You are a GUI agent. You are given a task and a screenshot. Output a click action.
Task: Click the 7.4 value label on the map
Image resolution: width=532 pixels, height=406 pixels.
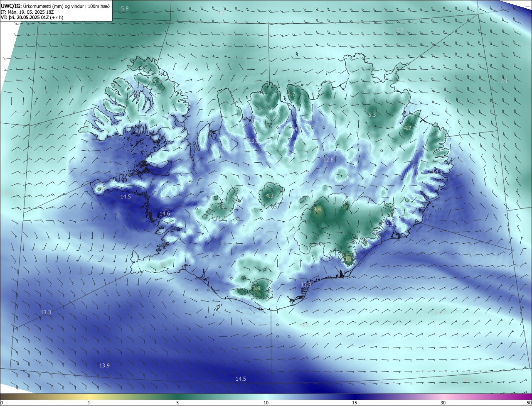[504, 81]
